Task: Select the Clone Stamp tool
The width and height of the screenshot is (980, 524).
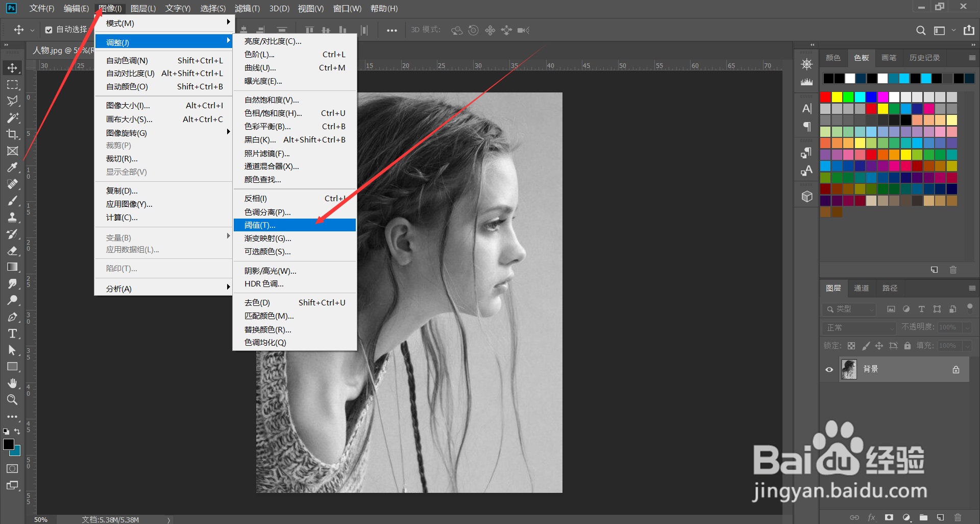Action: [12, 218]
